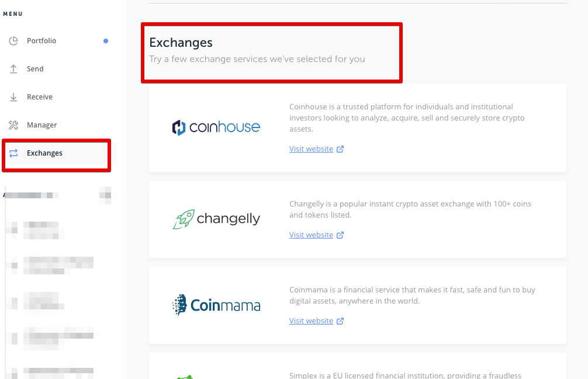
Task: Open Changelly's Visit website link
Action: tap(311, 235)
